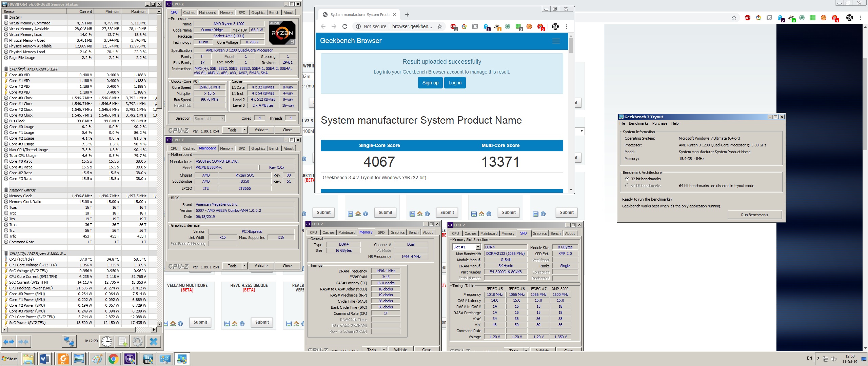
Task: Open the Benchmarks menu in Geekbench 3 Tryout
Action: pyautogui.click(x=638, y=123)
